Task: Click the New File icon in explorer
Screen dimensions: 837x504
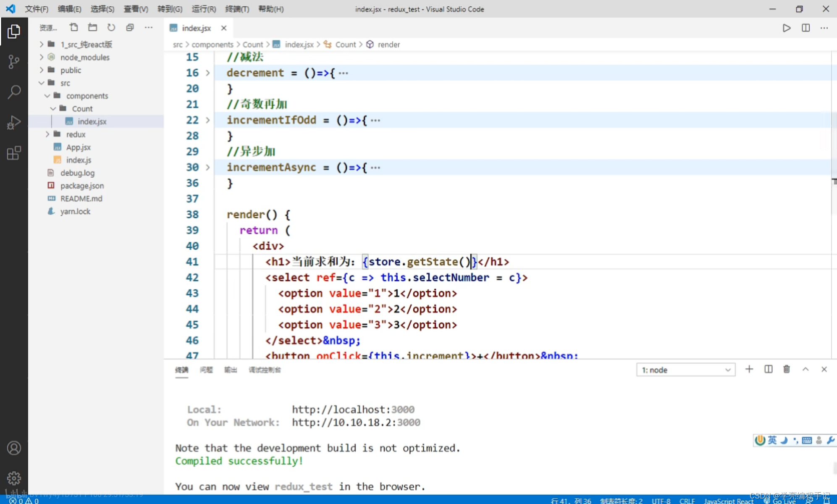Action: 74,28
